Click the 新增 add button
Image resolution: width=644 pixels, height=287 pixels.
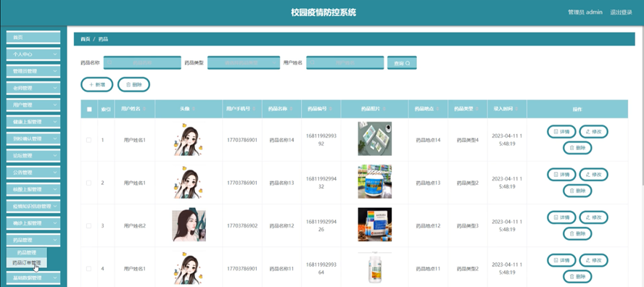[x=97, y=84]
